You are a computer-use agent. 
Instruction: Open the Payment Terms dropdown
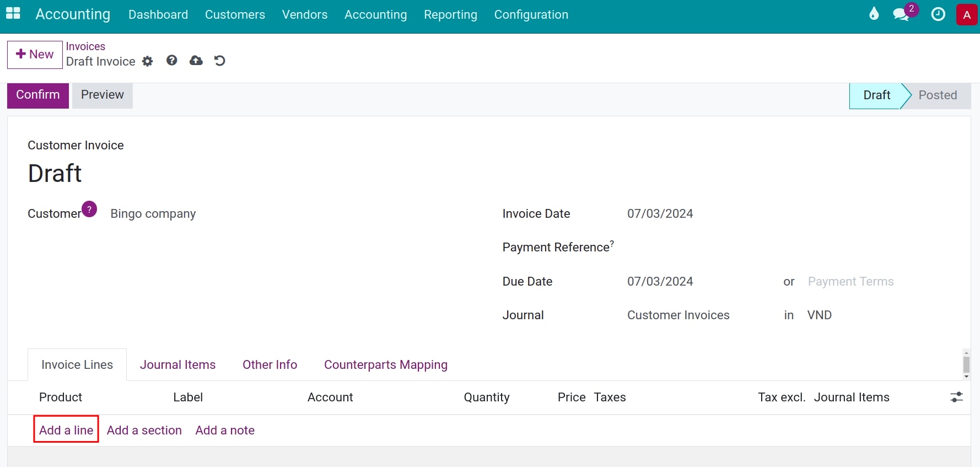(851, 282)
